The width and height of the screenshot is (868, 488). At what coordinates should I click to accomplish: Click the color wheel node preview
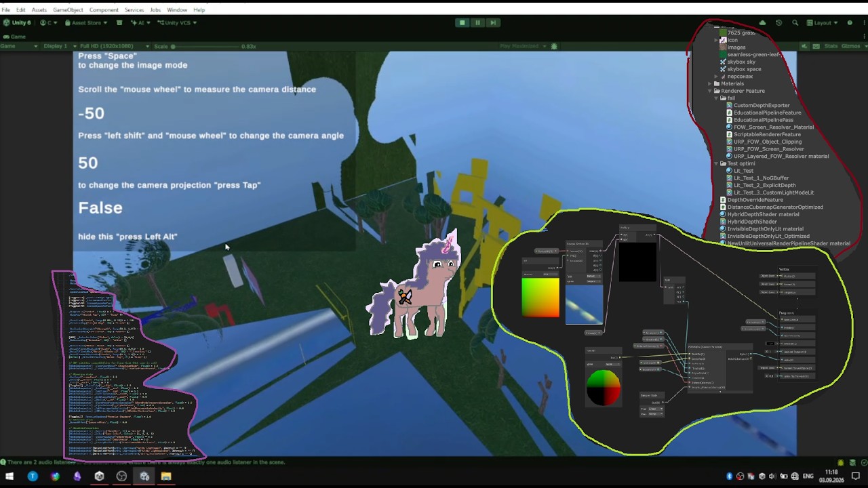point(603,387)
